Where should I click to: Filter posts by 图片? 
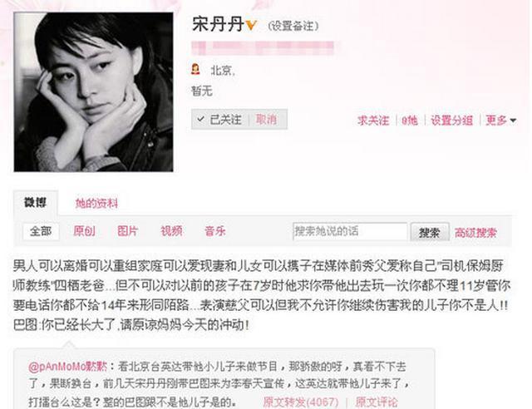pyautogui.click(x=127, y=231)
